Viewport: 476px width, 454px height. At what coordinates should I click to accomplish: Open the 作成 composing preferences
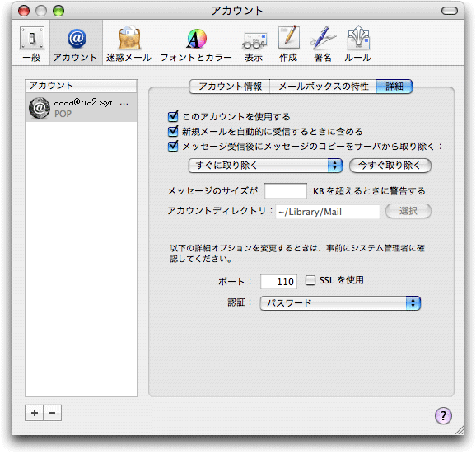[x=288, y=44]
